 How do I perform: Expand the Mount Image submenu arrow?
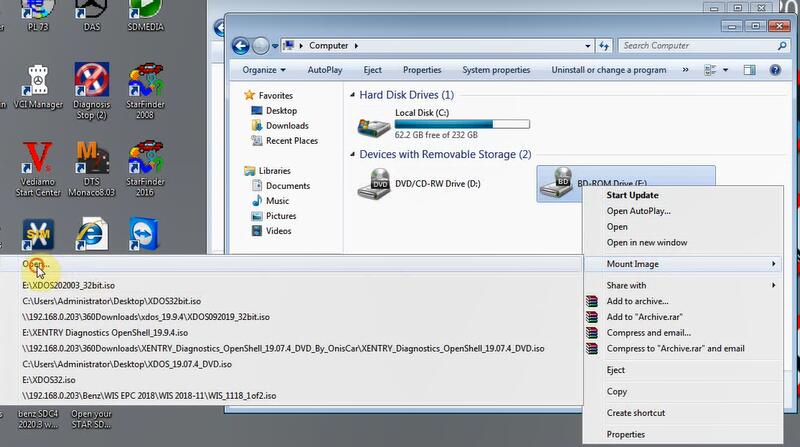[773, 264]
